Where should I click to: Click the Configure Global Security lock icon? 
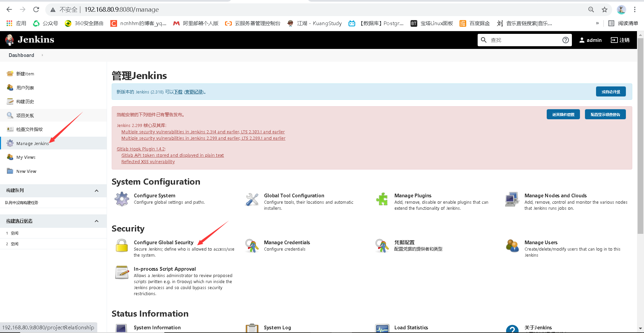pos(122,246)
